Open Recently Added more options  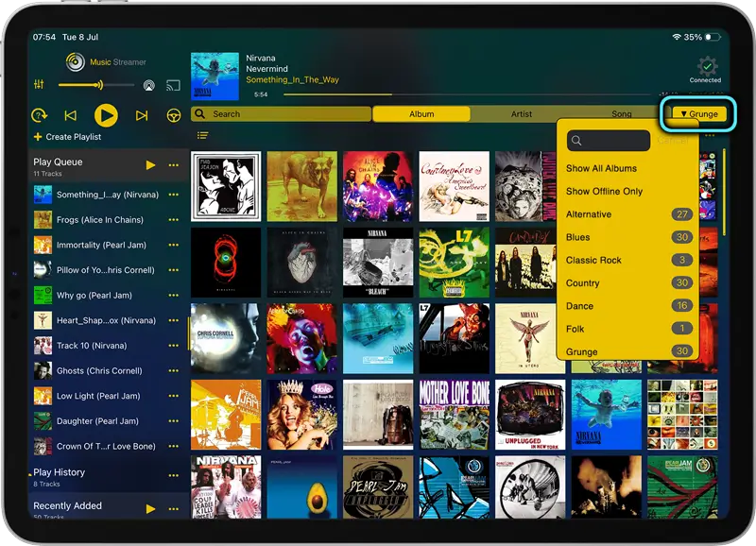[x=174, y=509]
